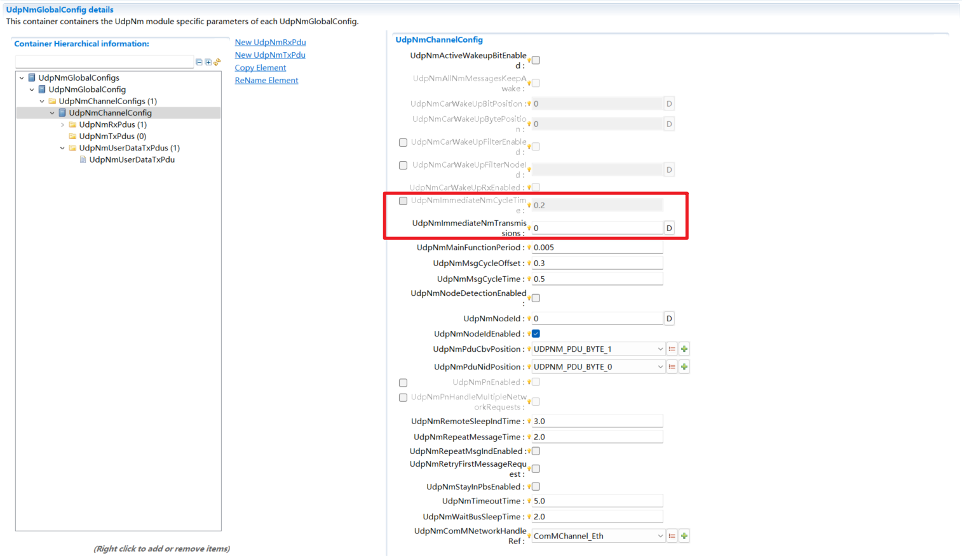Click the collapse all icon above tree
Viewport: 962px width, 560px height.
[199, 62]
